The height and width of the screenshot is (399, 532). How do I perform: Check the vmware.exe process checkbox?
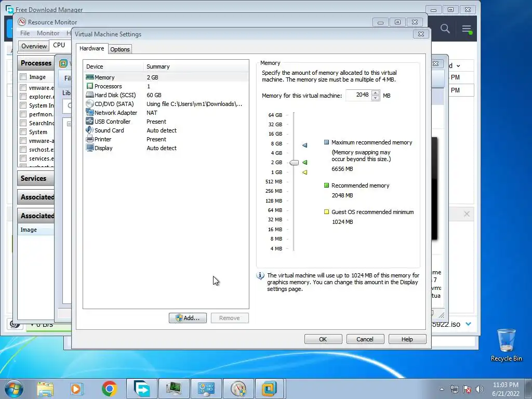pyautogui.click(x=23, y=87)
